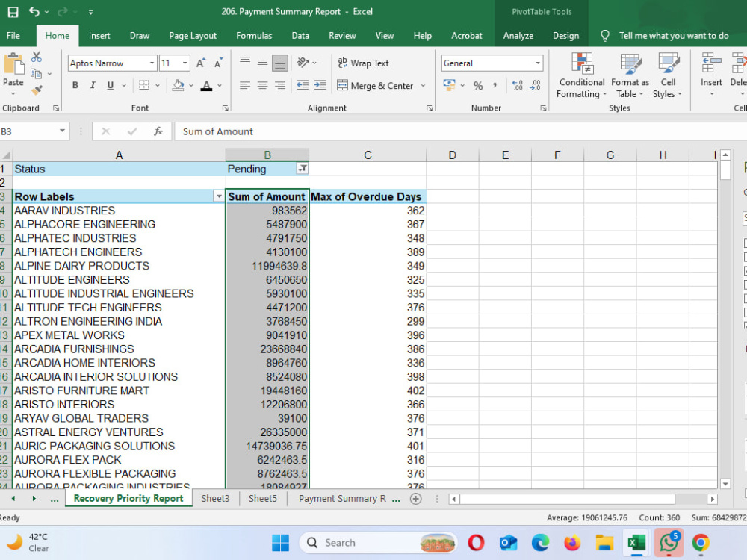Click Accounting Number Format icon
The width and height of the screenshot is (747, 560).
[x=449, y=85]
